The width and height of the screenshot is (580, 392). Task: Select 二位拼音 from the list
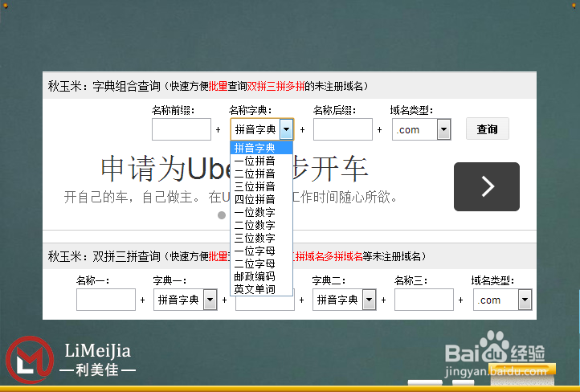[262, 174]
